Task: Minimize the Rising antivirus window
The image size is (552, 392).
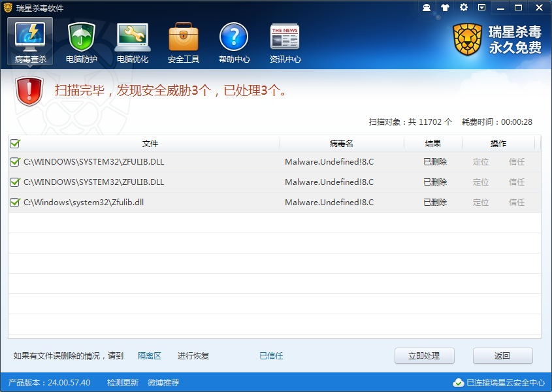Action: click(x=500, y=8)
